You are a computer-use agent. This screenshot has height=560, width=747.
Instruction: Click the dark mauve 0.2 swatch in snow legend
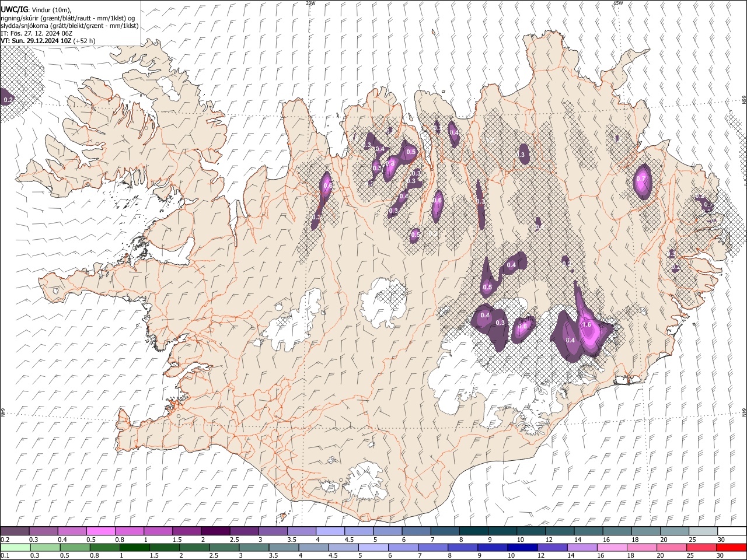[x=15, y=531]
